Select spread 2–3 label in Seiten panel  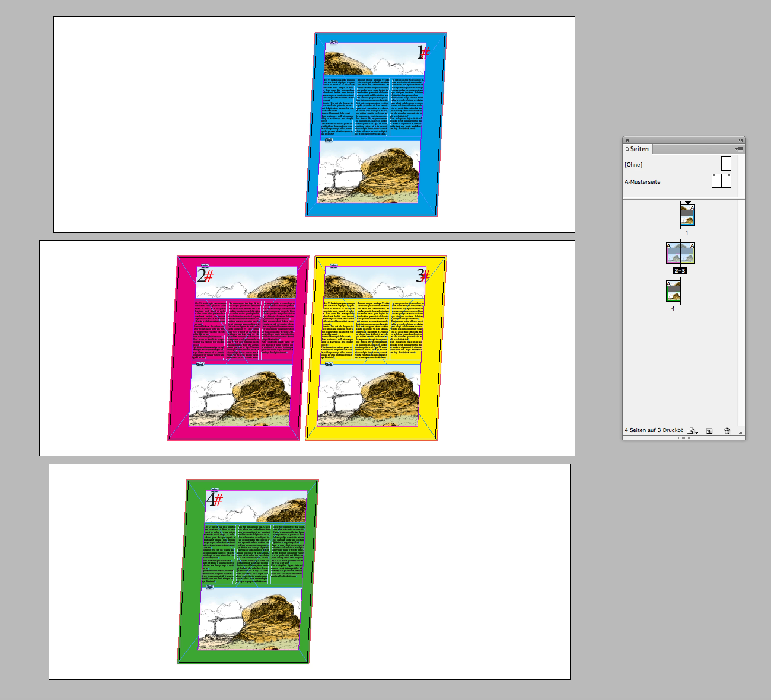point(680,270)
